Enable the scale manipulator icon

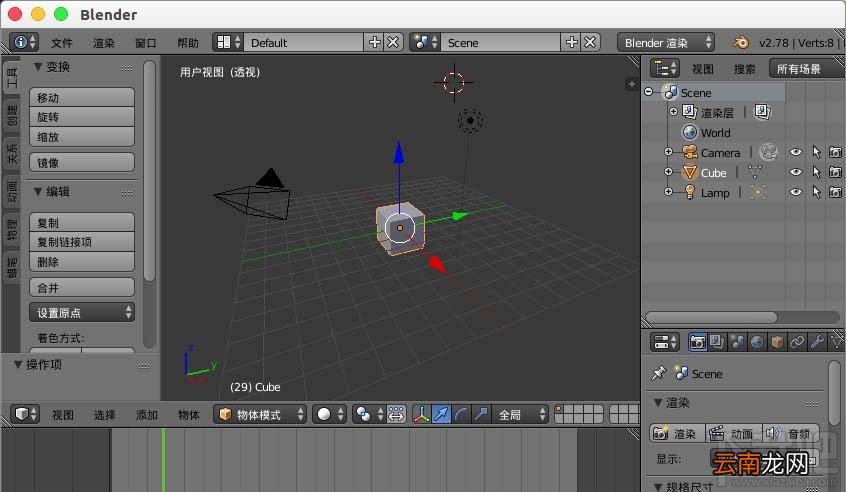pyautogui.click(x=480, y=414)
